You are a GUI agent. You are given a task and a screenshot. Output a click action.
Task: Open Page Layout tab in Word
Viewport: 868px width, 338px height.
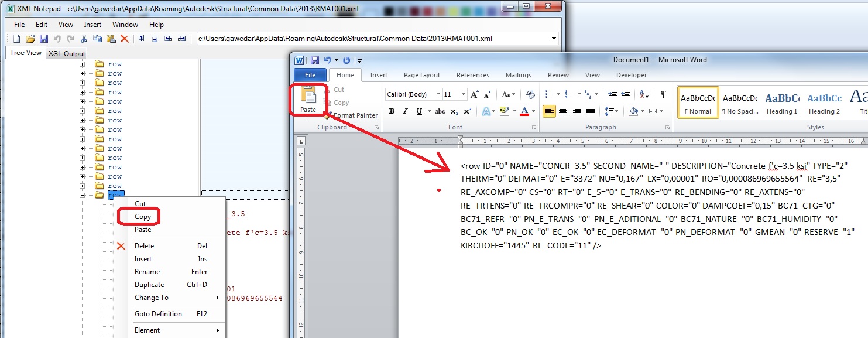click(x=422, y=75)
